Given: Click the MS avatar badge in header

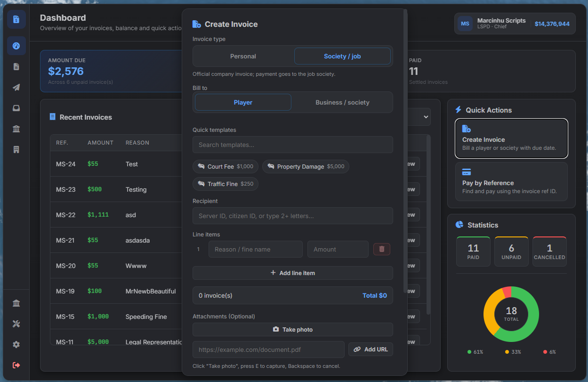Looking at the screenshot, I should pos(465,24).
